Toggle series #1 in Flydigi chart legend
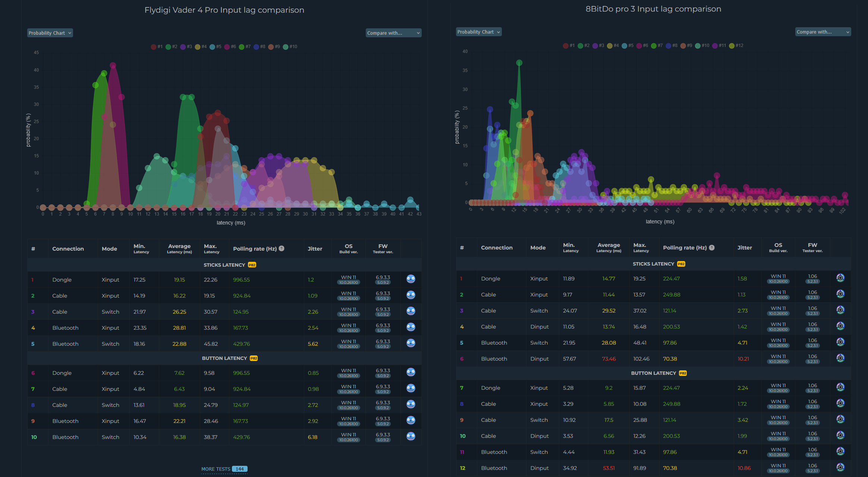868x477 pixels. pyautogui.click(x=157, y=47)
